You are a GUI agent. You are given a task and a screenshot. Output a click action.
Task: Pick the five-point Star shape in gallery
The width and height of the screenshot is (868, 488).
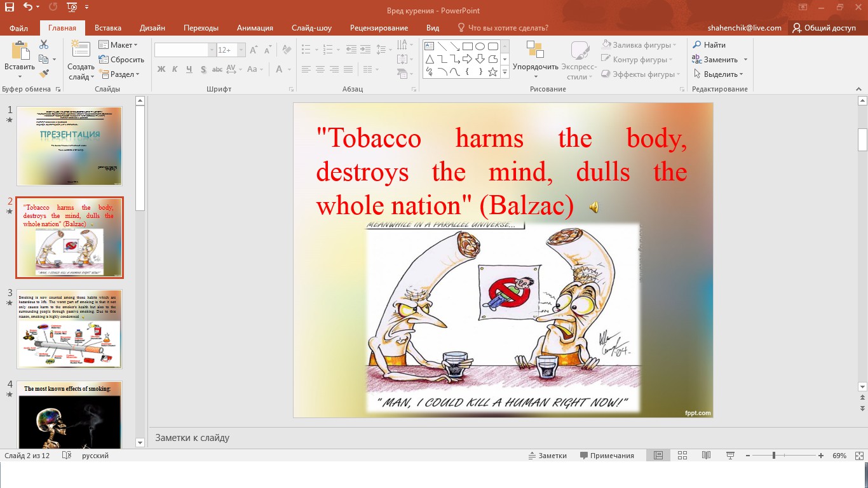pyautogui.click(x=492, y=72)
